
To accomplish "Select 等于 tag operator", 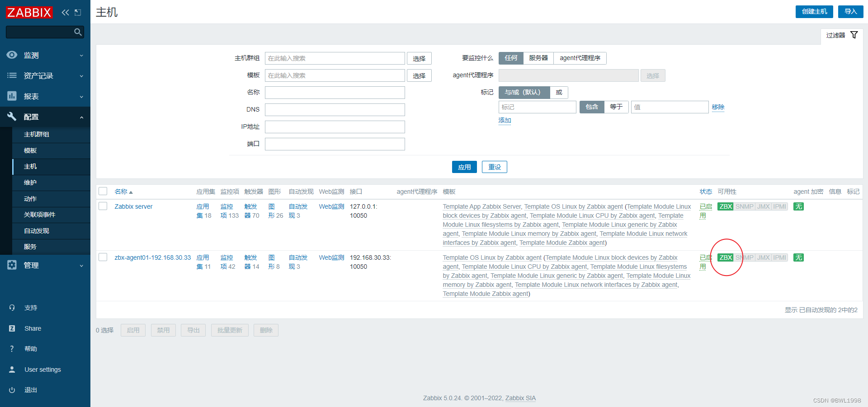I will pos(616,107).
